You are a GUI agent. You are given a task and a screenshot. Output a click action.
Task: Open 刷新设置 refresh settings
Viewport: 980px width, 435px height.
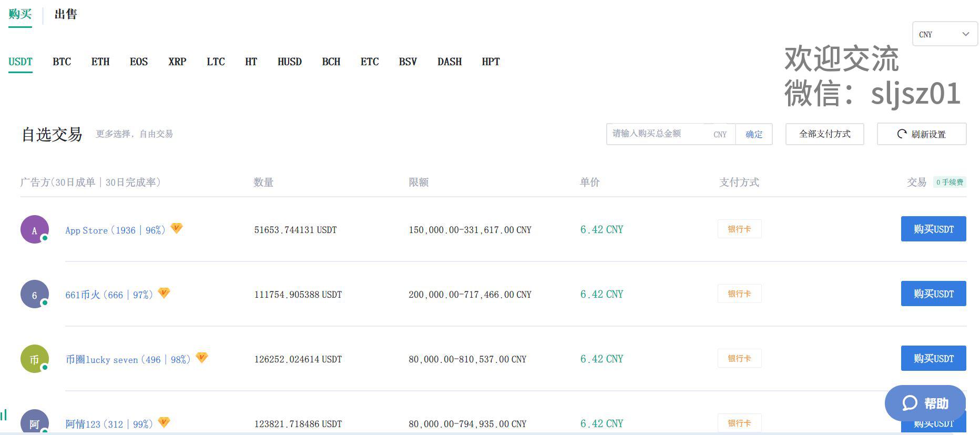(x=921, y=134)
